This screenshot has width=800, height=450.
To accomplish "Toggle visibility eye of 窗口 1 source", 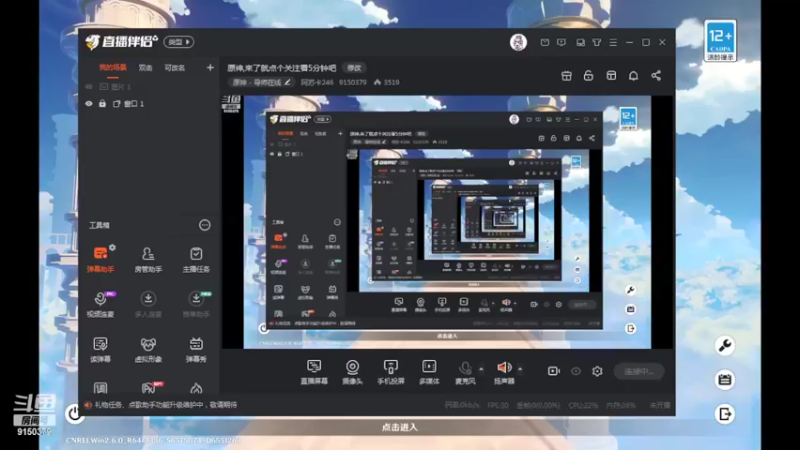I will (89, 104).
